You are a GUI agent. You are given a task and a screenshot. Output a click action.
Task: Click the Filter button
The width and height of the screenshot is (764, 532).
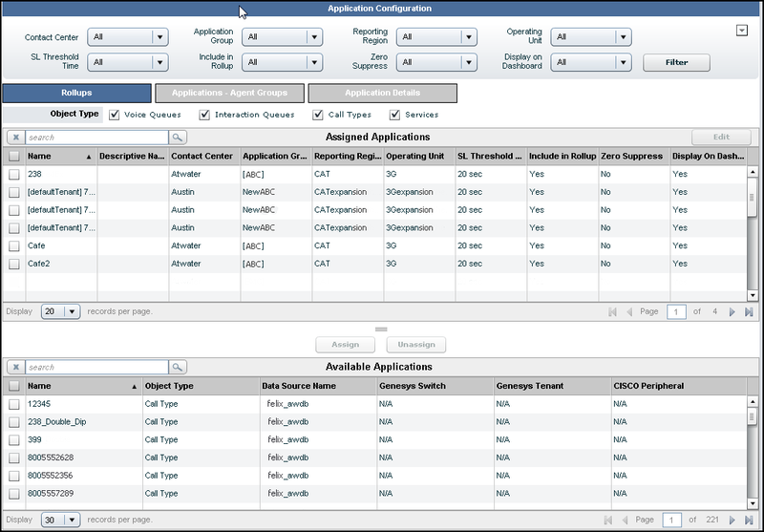tap(676, 62)
